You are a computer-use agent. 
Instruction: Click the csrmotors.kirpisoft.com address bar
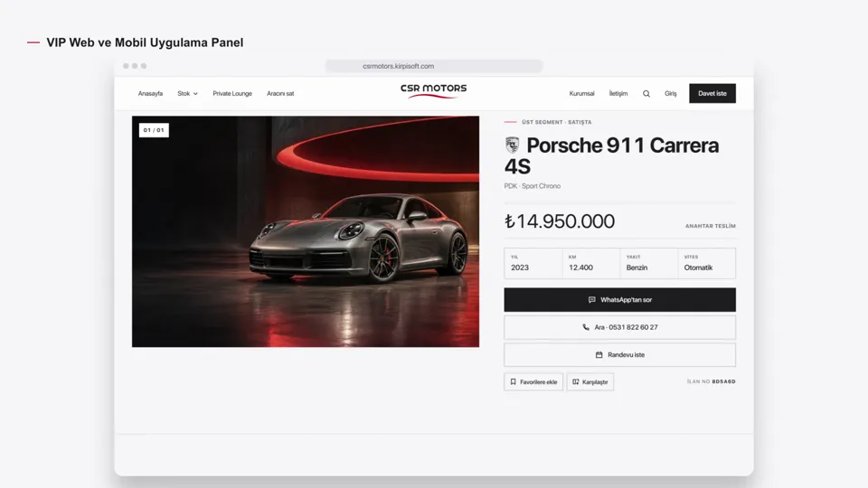coord(434,66)
